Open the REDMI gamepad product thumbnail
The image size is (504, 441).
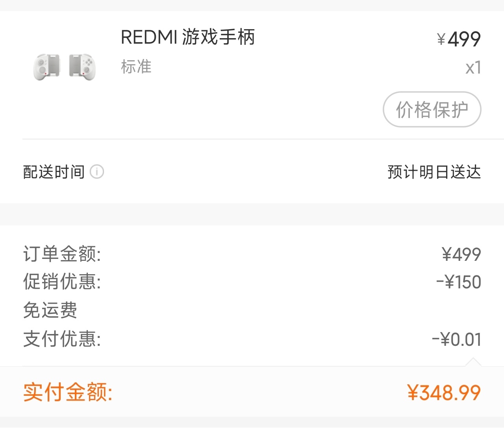65,67
